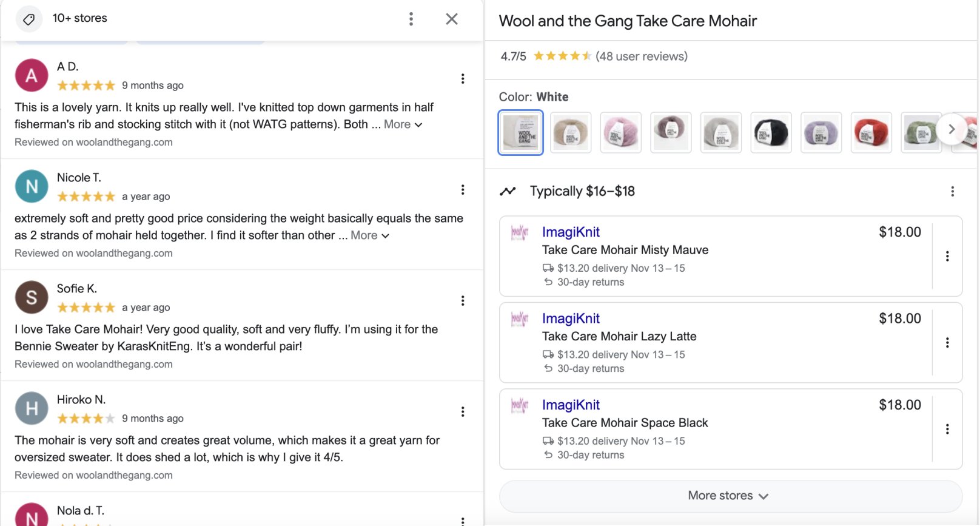The width and height of the screenshot is (980, 526).
Task: Click reviewer name Nola d. T.
Action: [81, 511]
